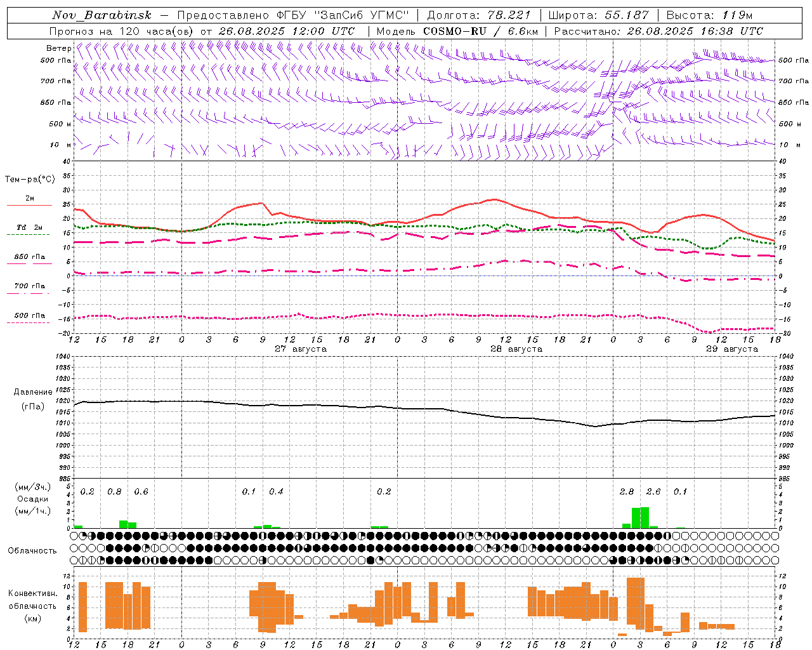Click the 'Конвективн.' convective cloud label
Viewport: 812px width, 650px height.
coord(32,594)
